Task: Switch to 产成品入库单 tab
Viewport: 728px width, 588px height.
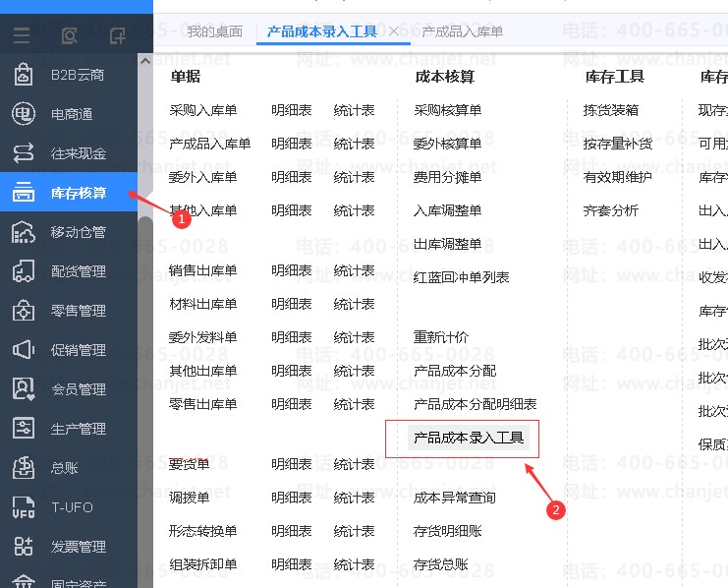Action: [x=462, y=31]
